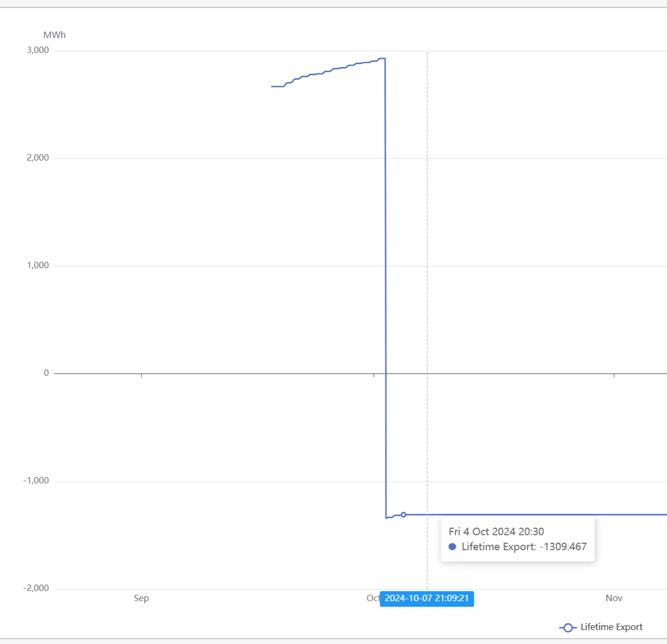Click the -2,000 y-axis label
This screenshot has height=644, width=667.
pos(36,588)
